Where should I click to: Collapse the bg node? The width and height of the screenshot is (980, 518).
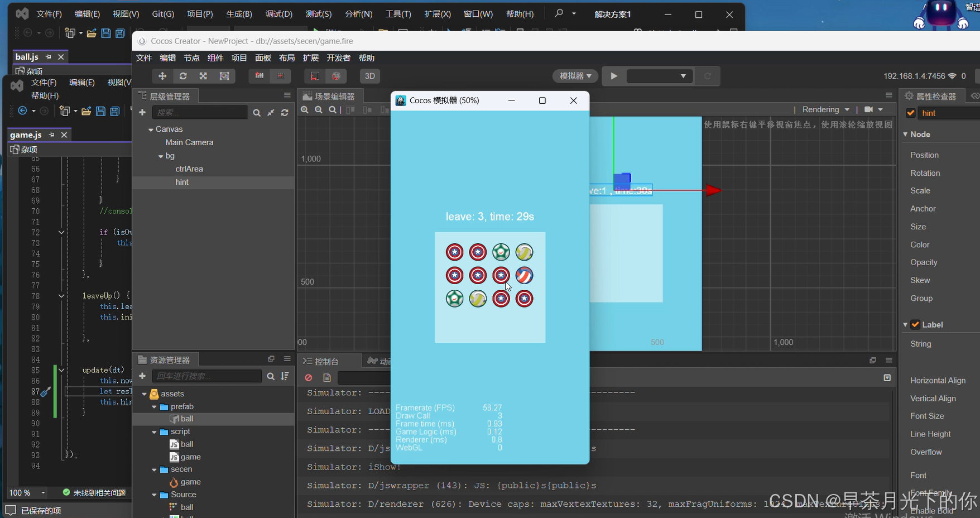tap(161, 156)
